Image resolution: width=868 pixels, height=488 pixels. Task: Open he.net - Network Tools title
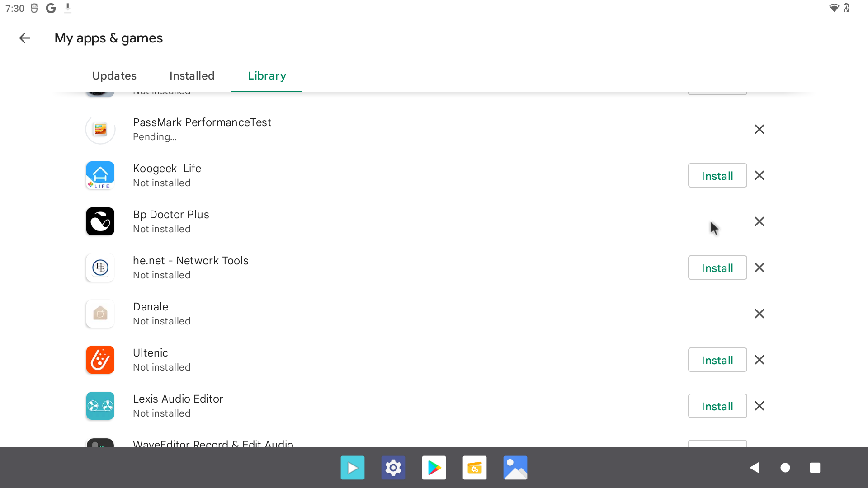(190, 261)
